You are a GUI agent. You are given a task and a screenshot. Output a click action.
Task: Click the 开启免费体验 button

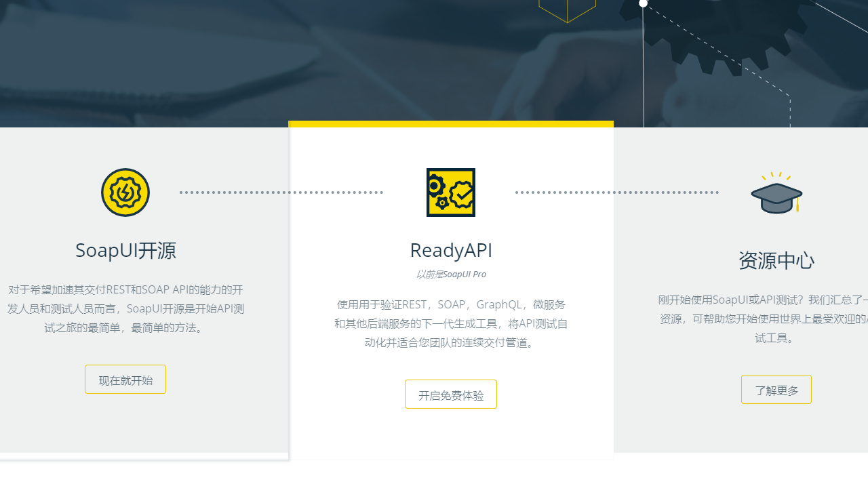451,394
